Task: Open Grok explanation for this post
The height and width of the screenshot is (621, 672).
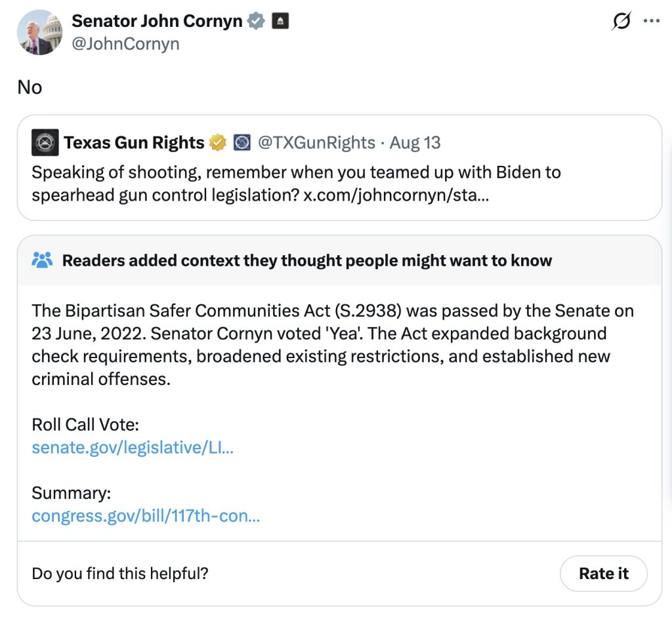Action: click(x=622, y=20)
